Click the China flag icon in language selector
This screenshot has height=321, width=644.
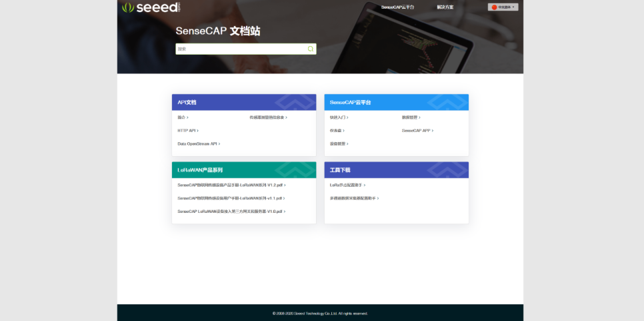click(494, 7)
